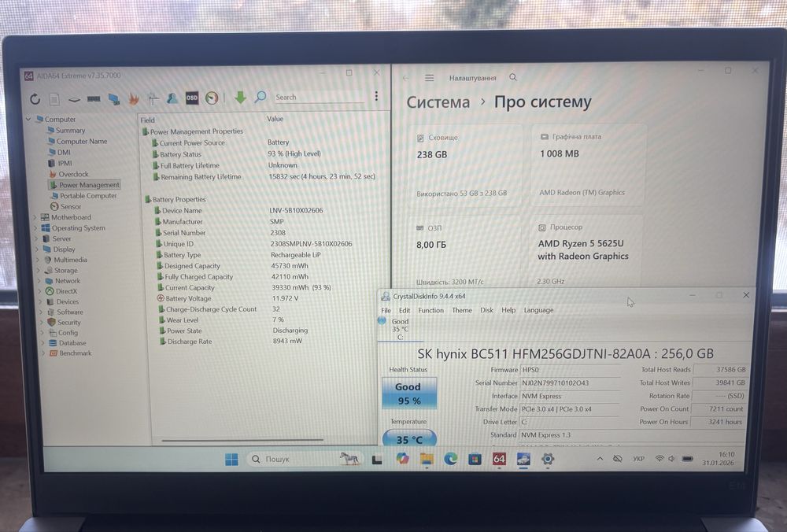787x532 pixels.
Task: Expand the Motherboard tree node
Action: [35, 217]
